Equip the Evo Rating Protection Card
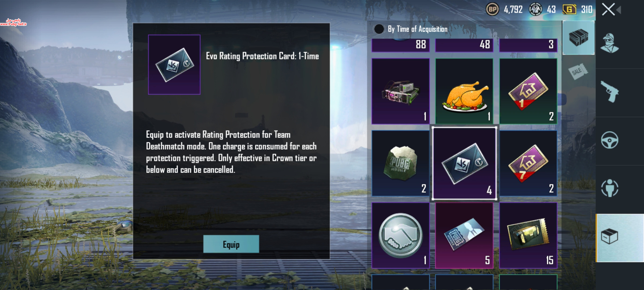This screenshot has width=644, height=290. pyautogui.click(x=231, y=244)
